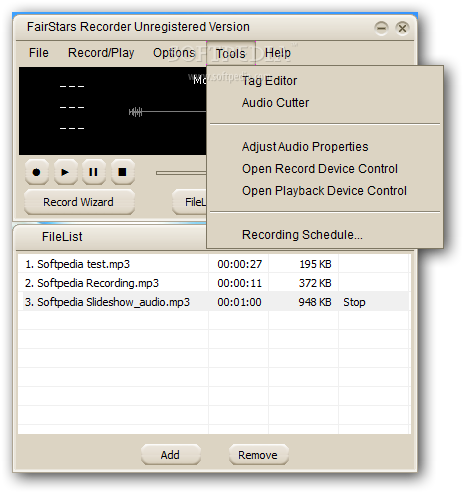The width and height of the screenshot is (464, 493).
Task: Click the Play button
Action: 65,172
